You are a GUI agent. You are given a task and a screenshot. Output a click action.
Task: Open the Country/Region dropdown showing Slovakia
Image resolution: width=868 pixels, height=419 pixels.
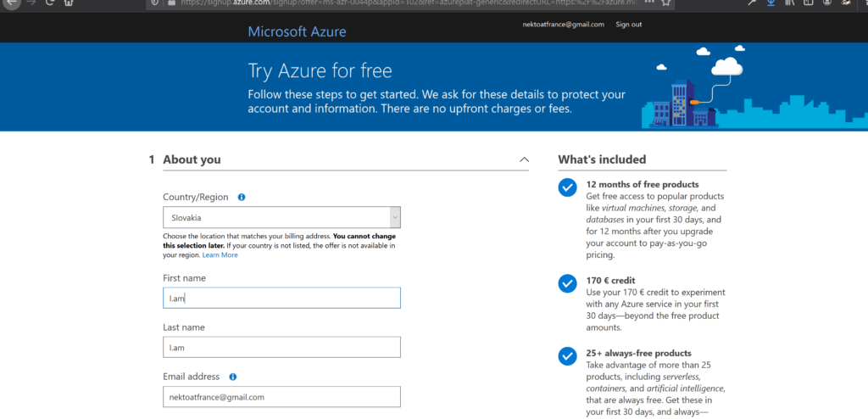[x=281, y=217]
